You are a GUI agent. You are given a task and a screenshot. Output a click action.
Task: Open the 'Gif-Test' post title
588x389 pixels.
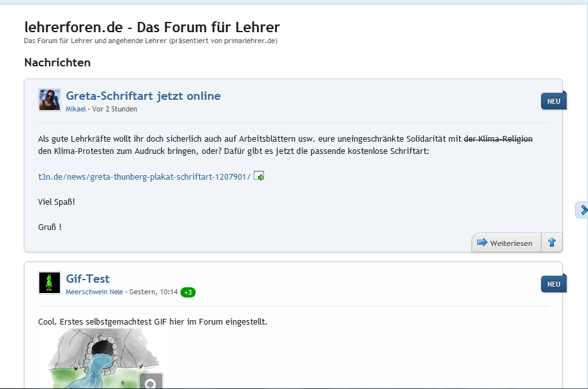point(88,279)
